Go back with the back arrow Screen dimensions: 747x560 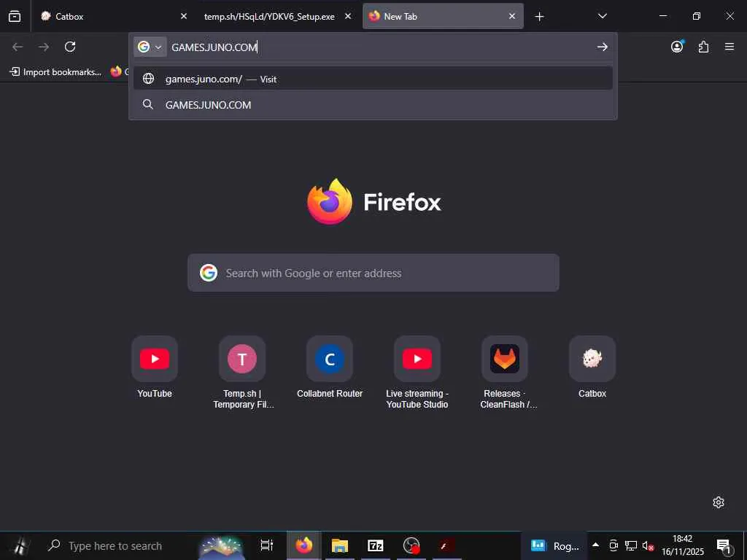click(18, 47)
